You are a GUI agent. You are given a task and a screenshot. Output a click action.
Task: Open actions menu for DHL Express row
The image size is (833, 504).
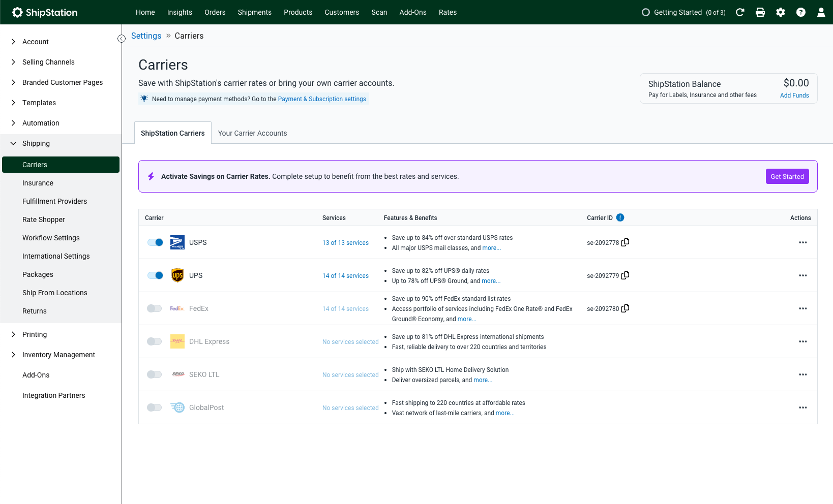click(x=803, y=341)
